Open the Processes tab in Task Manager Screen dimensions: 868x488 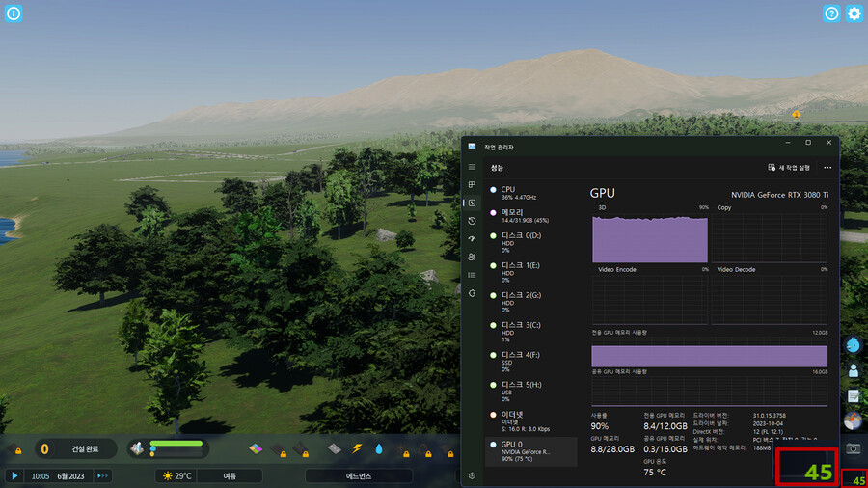[x=472, y=184]
